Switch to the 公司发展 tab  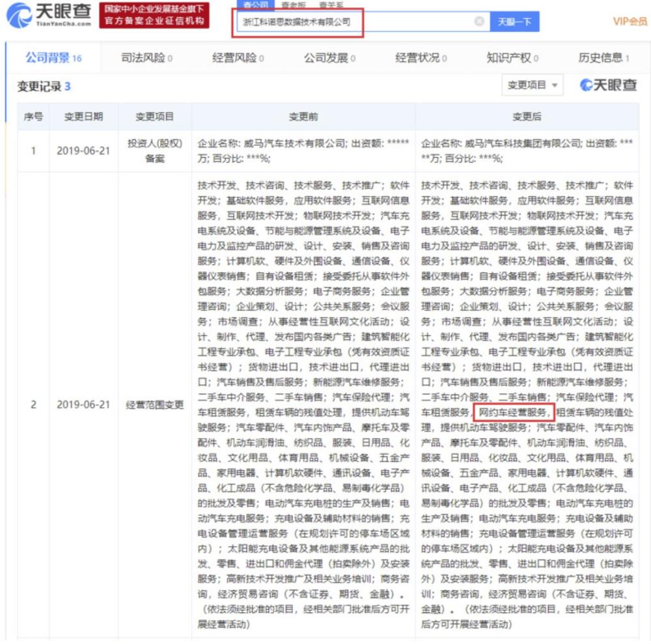(x=329, y=58)
